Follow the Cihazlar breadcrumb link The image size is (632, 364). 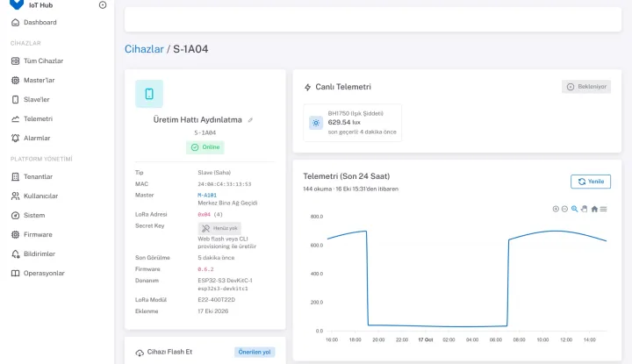(144, 49)
